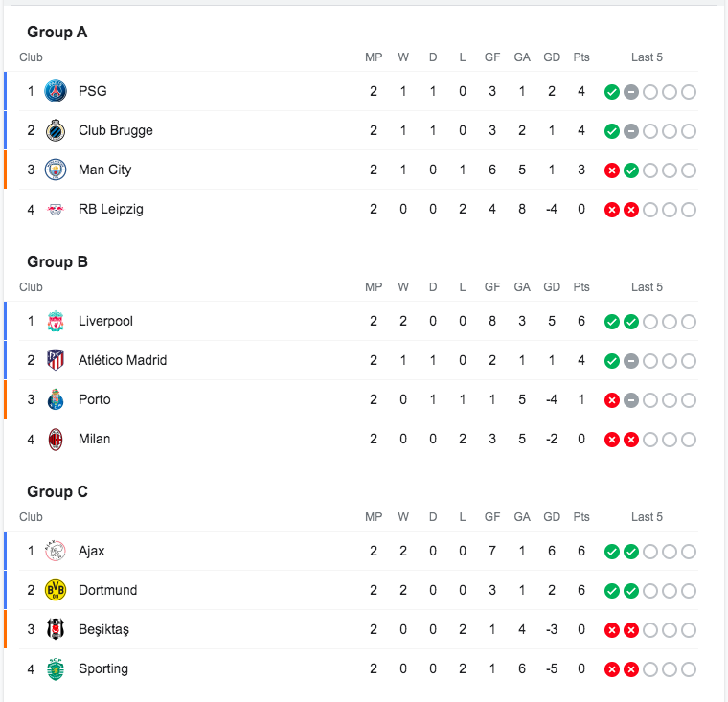Click the Ajax club crest icon
728x702 pixels.
56,551
